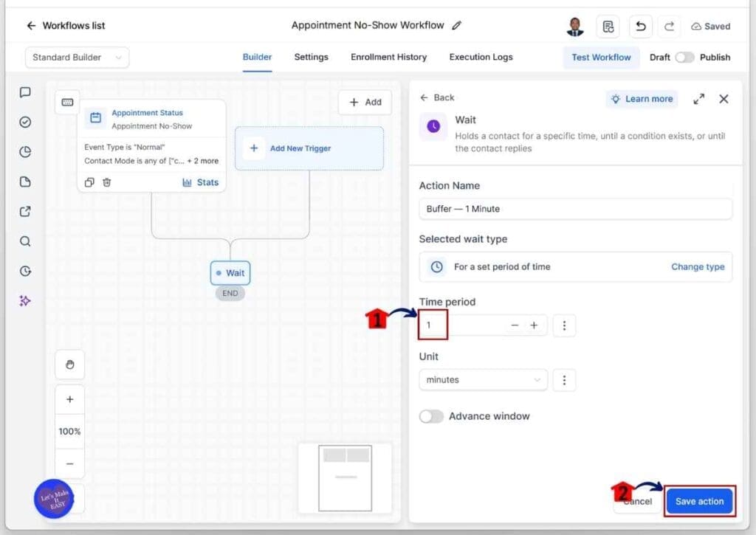Open the AI sparkle sidebar icon

(x=25, y=301)
